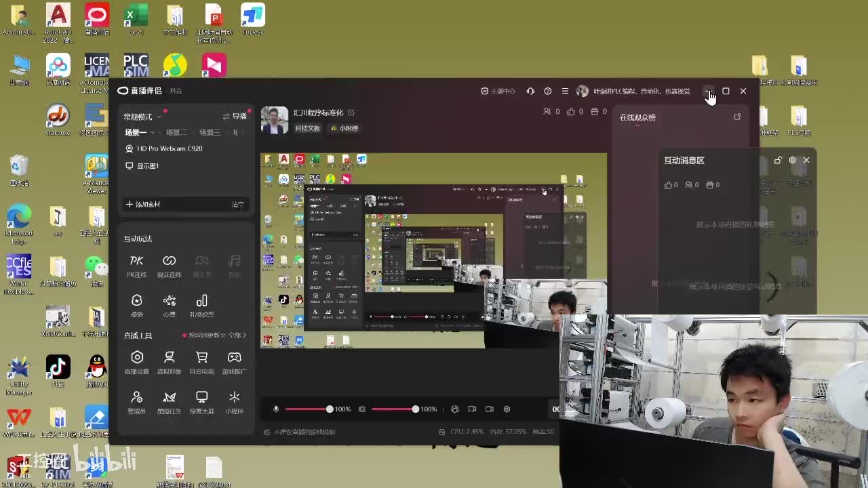Click CPU usage readout in status bar
Image resolution: width=868 pixels, height=488 pixels.
tap(467, 432)
